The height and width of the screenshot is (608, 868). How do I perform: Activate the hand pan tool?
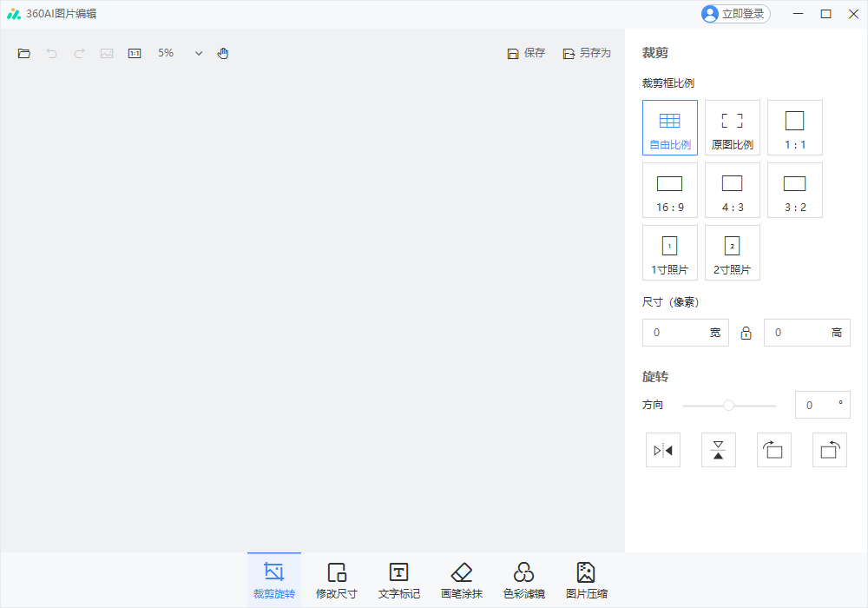pos(222,53)
